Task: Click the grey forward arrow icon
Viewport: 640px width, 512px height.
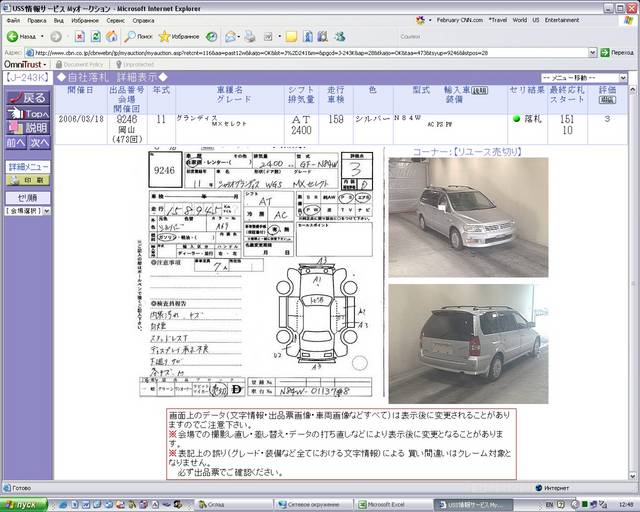Action: click(x=56, y=37)
